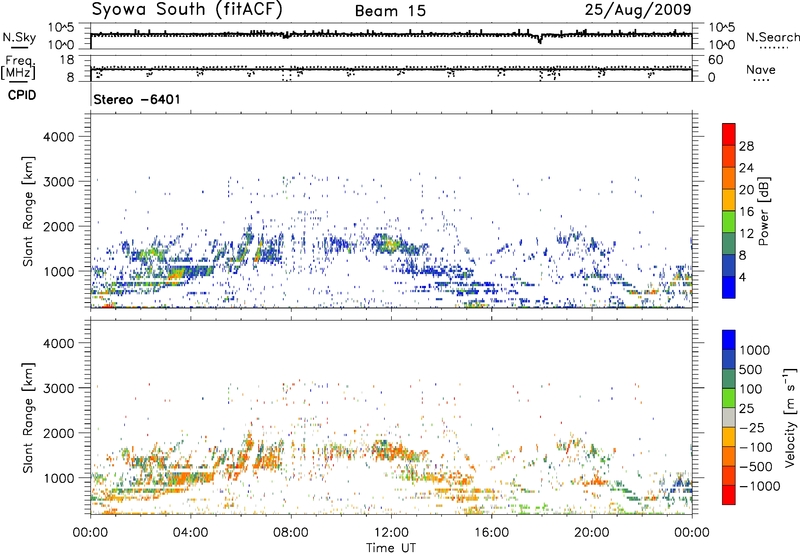This screenshot has width=800, height=554.
Task: Click the power panel 'Slant Range [km]' label
Action: (x=28, y=211)
